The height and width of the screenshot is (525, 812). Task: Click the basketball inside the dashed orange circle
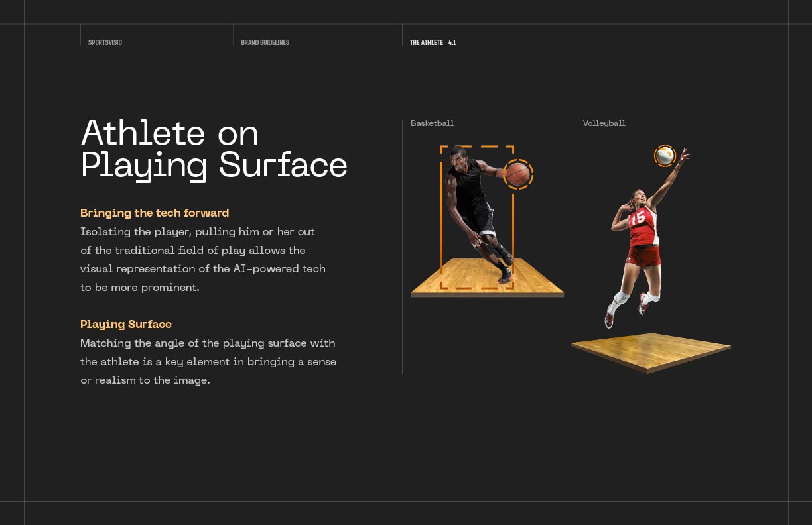517,174
